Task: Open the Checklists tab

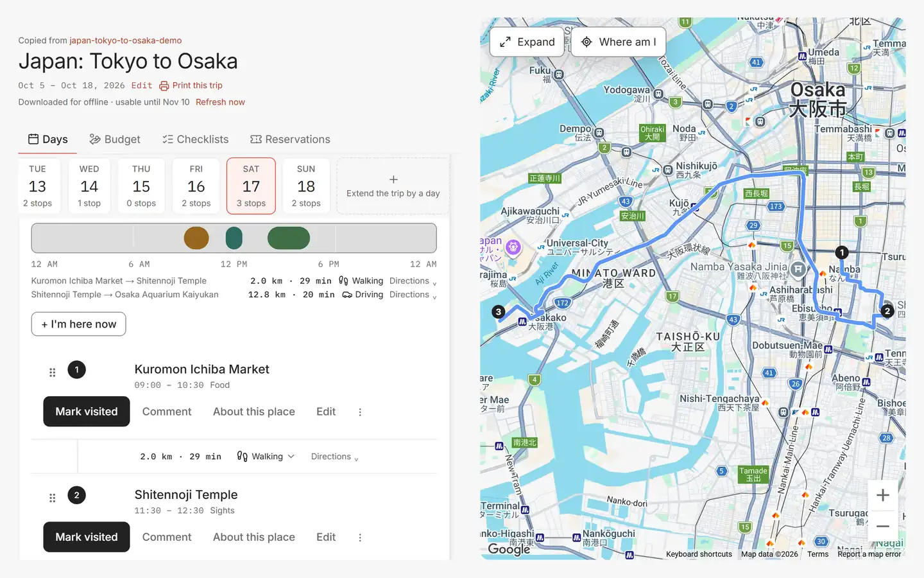Action: click(x=195, y=139)
